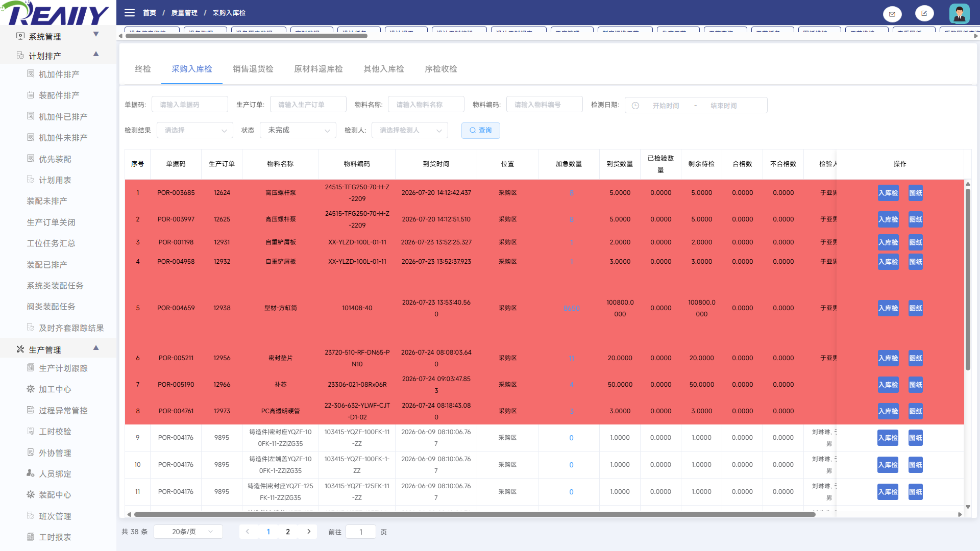
Task: Click the 加工中心 gear icon
Action: [31, 389]
